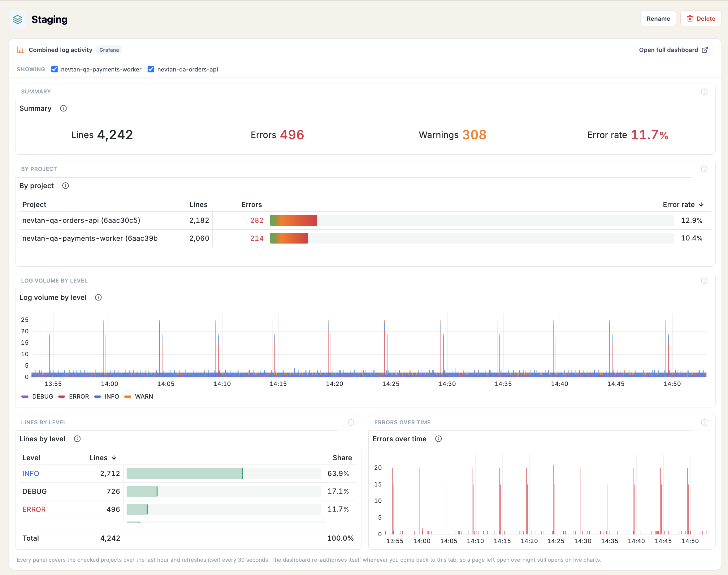Click the DEBUG row share bar
The width and height of the screenshot is (728, 575).
click(x=223, y=491)
